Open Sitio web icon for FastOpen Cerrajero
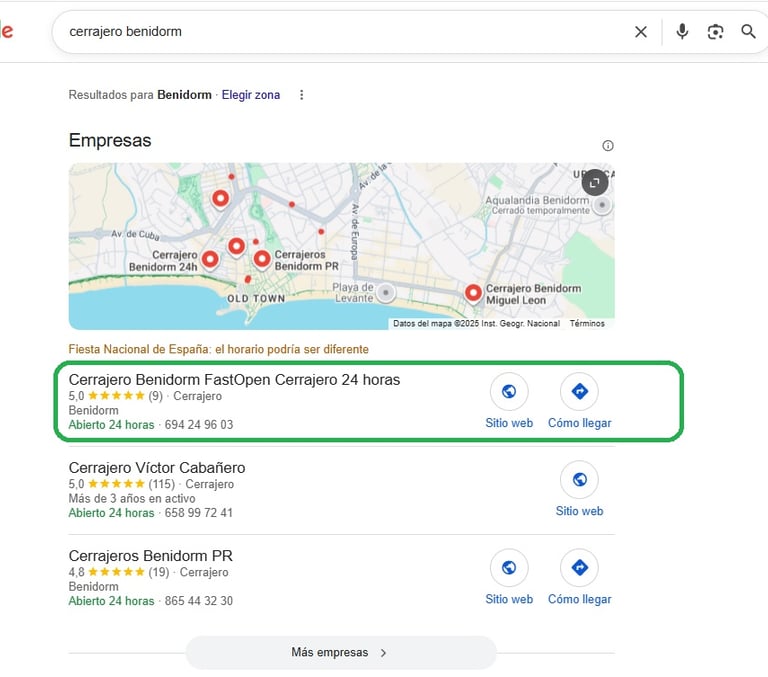Screen dimensions: 768x677 [509, 391]
